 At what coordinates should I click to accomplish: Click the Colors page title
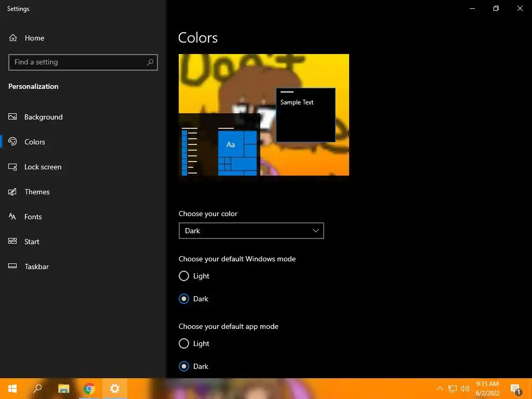tap(198, 37)
